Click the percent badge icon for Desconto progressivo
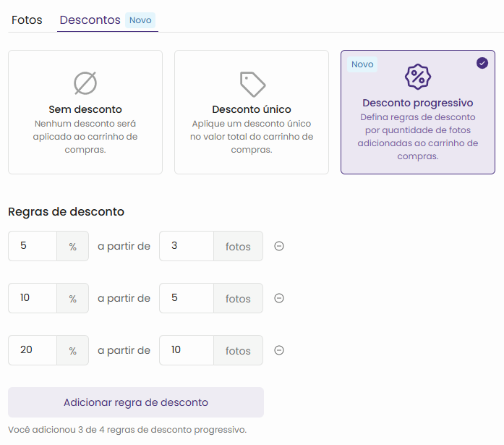The height and width of the screenshot is (445, 504). (417, 77)
